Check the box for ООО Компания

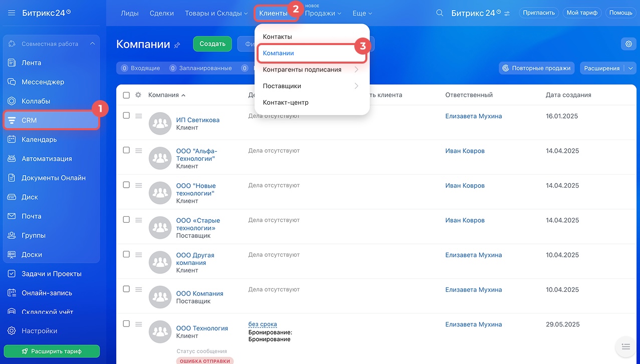point(126,289)
